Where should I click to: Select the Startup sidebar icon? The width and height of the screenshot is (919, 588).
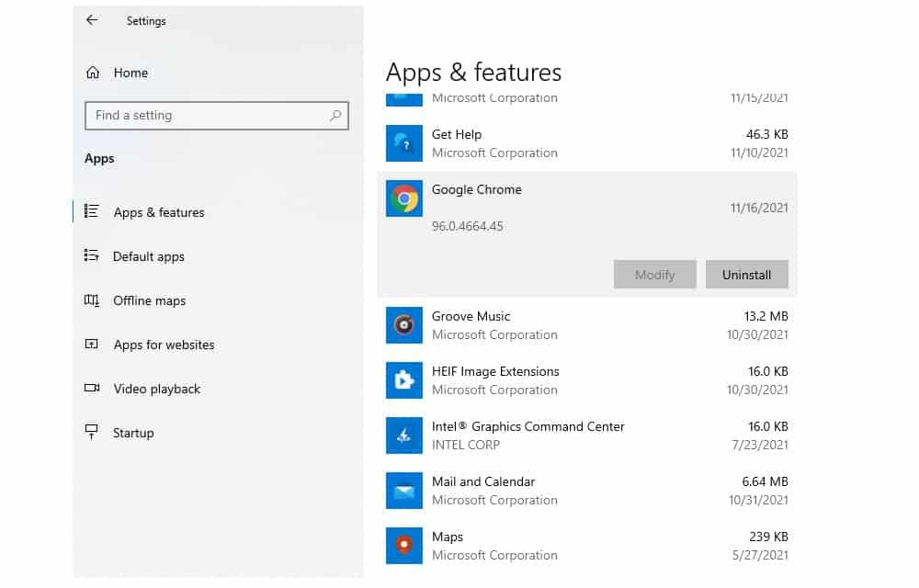tap(91, 432)
